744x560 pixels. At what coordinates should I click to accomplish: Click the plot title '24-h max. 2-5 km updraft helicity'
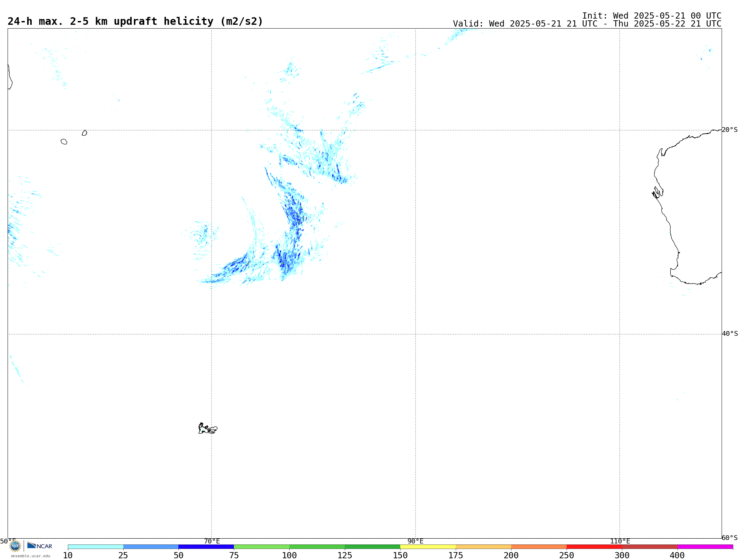135,21
